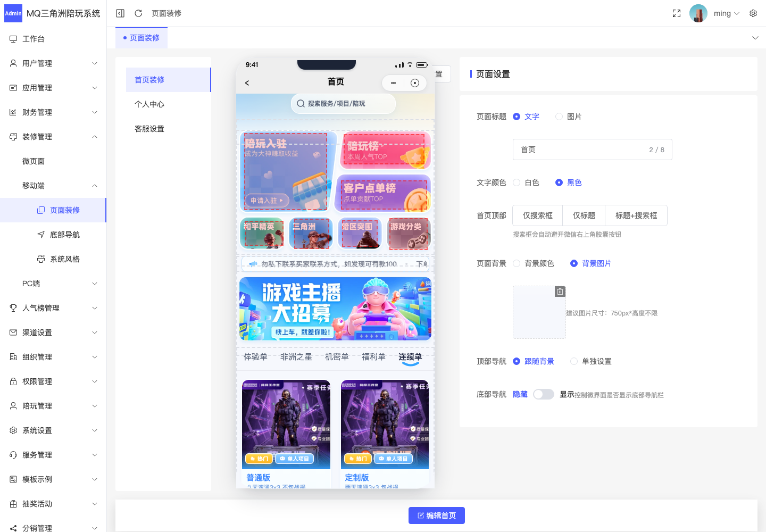The height and width of the screenshot is (532, 766).
Task: Open 页面装修 sidebar menu item
Action: tap(53, 210)
